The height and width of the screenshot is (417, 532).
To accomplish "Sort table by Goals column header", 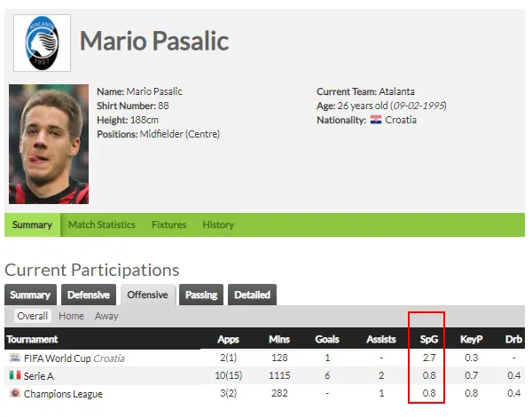I will [327, 339].
